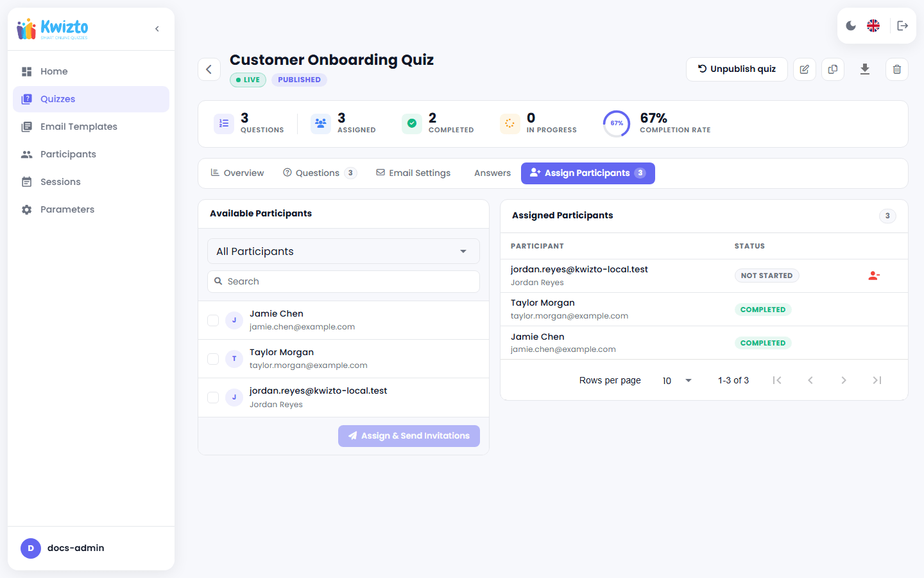The image size is (924, 578).
Task: Click the Kwizto logo
Action: [53, 29]
